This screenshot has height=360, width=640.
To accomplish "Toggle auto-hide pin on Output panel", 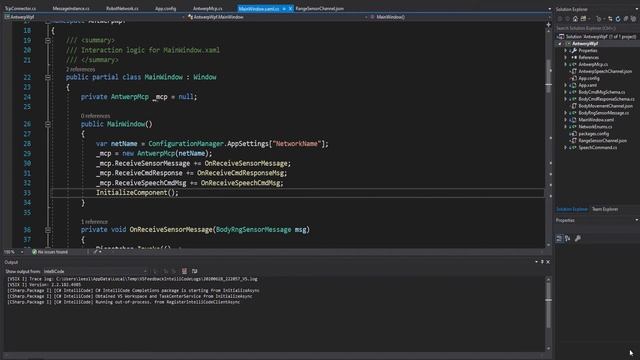I will pos(542,262).
